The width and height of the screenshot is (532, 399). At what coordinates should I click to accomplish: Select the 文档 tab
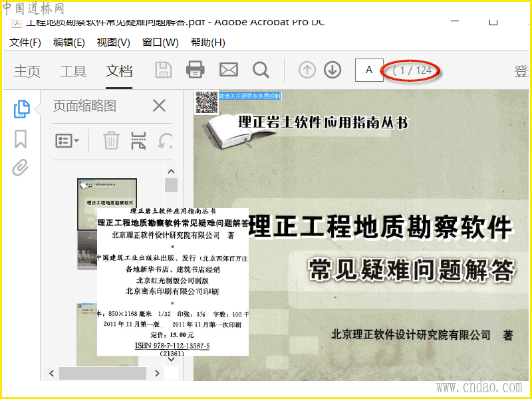click(x=119, y=71)
